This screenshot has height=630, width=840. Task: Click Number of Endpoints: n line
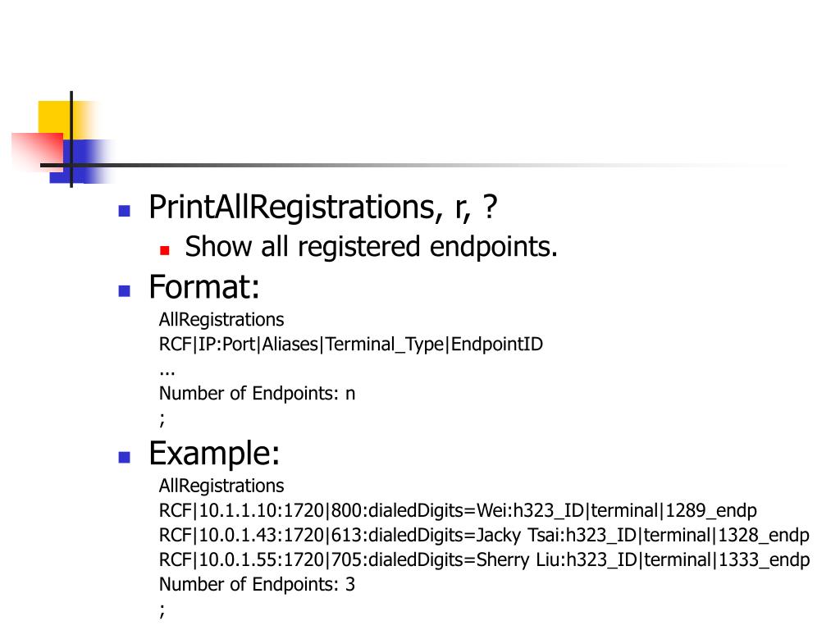[x=257, y=394]
